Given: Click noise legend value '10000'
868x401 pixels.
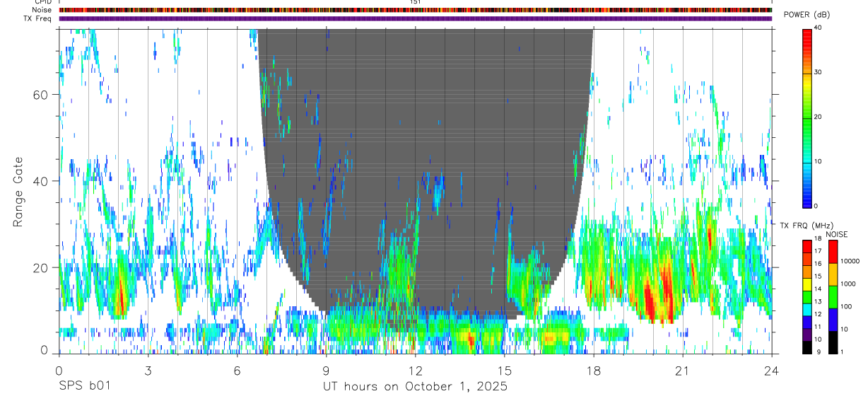Looking at the screenshot, I should (x=851, y=261).
